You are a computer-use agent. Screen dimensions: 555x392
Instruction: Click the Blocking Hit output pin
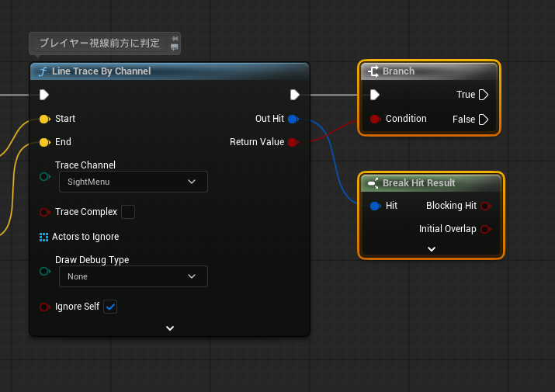coord(486,206)
